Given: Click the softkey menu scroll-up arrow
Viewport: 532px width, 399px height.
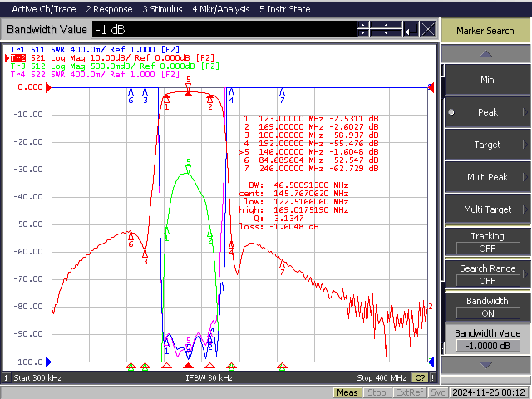Looking at the screenshot, I should coord(485,53).
